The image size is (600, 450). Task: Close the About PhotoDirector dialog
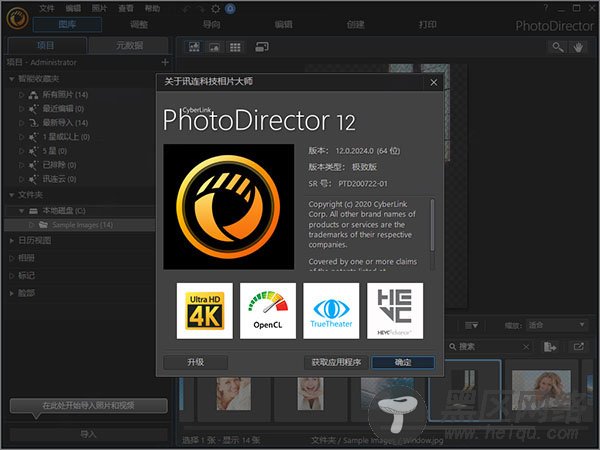point(434,82)
